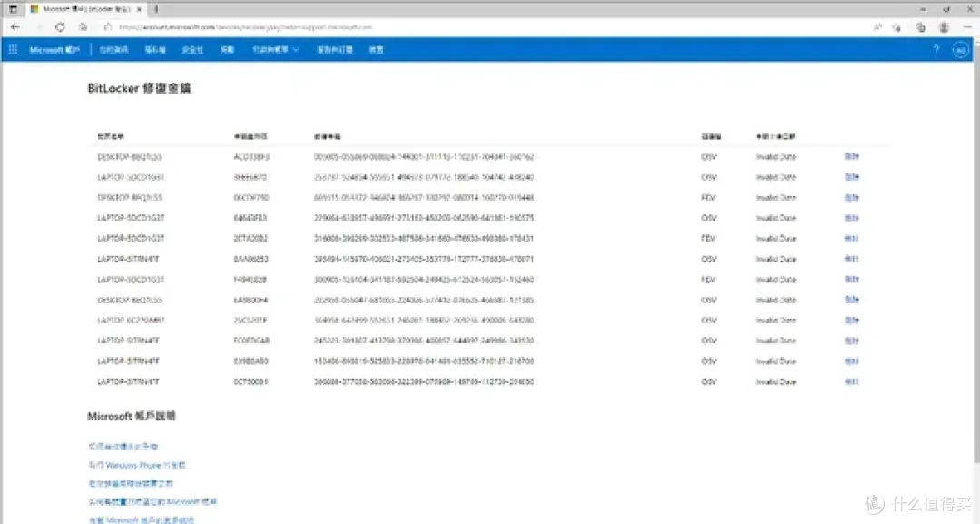Select the recovery key starting with 360008
This screenshot has width=980, height=524.
click(x=424, y=381)
